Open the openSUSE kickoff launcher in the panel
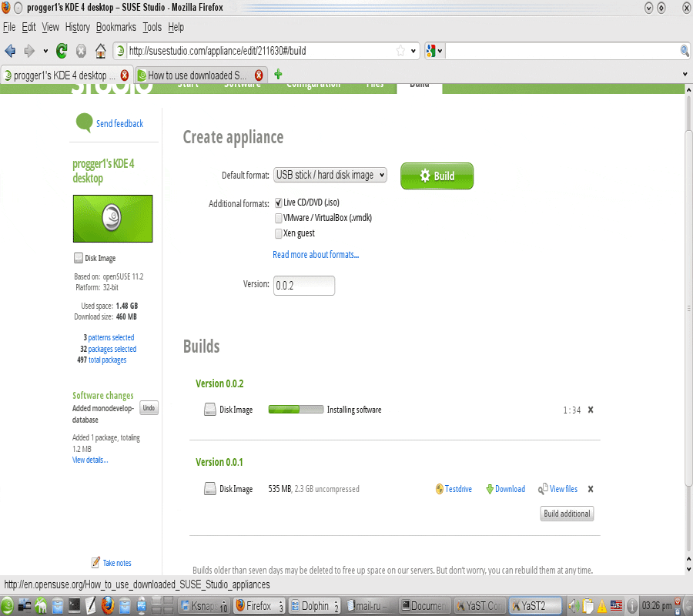This screenshot has width=693, height=616. tap(8, 605)
